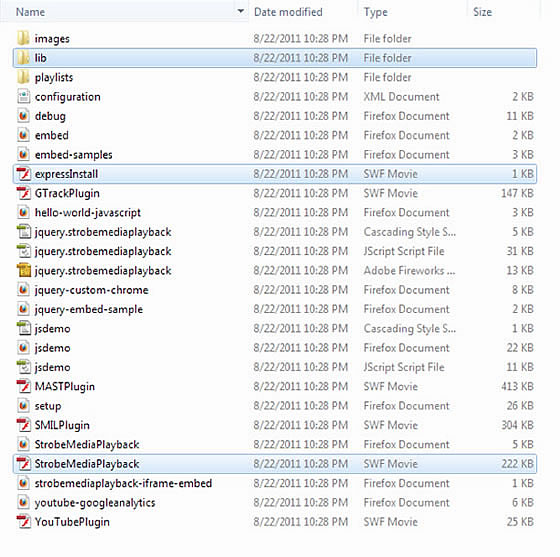560x557 pixels.
Task: Select the GTrackPlugin file name
Action: 67,193
